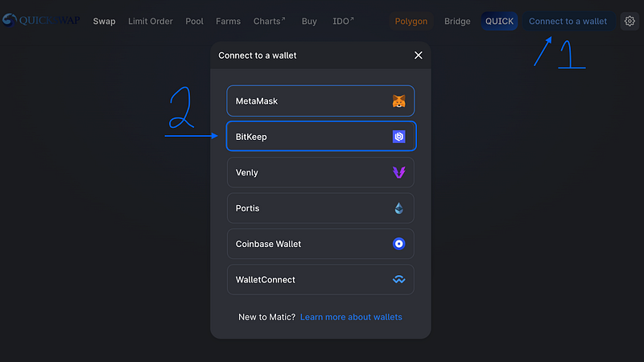Select the Buy menu item
Image resolution: width=644 pixels, height=362 pixels.
click(309, 22)
